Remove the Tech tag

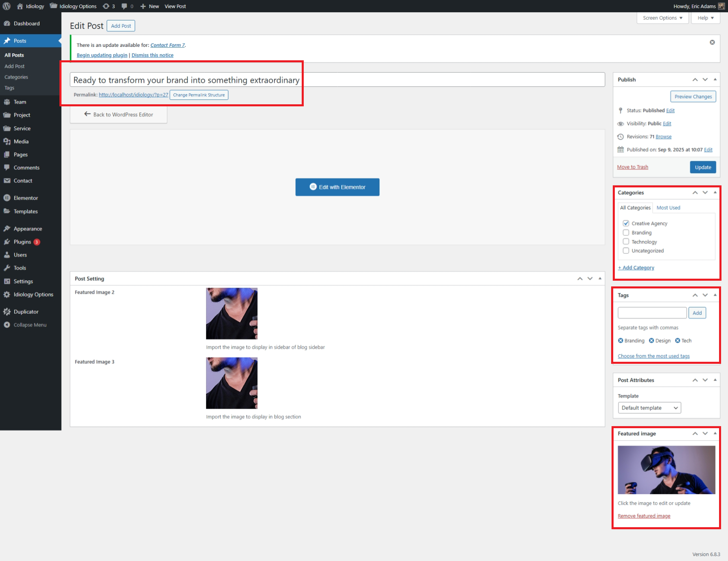[x=678, y=341]
